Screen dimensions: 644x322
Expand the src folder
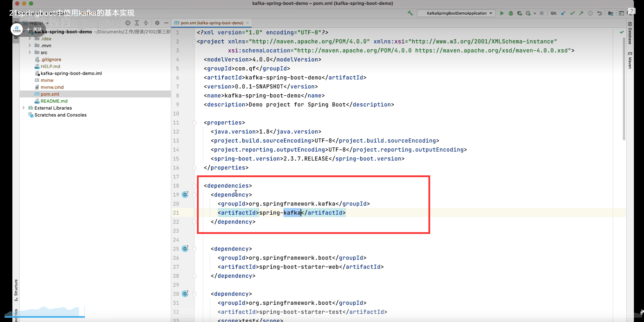(30, 52)
